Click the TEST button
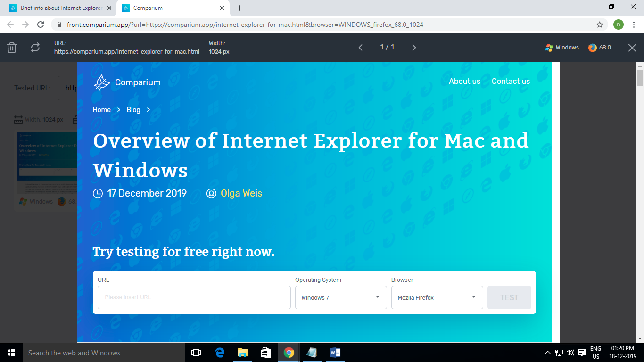Viewport: 644px width, 362px height. point(509,297)
